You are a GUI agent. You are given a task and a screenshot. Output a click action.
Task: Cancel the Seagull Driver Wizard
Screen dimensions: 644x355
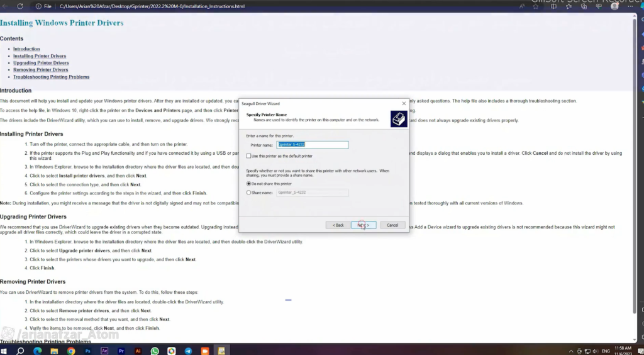click(392, 225)
